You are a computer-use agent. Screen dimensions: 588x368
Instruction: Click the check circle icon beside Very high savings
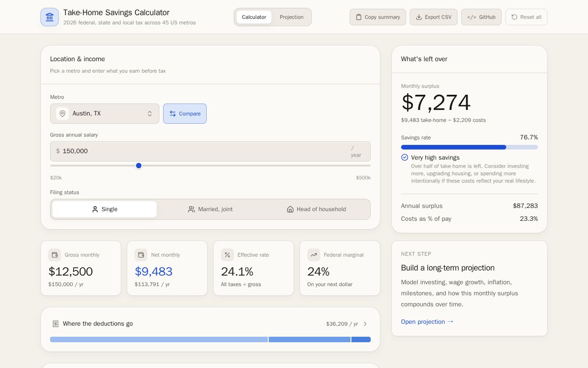click(405, 157)
